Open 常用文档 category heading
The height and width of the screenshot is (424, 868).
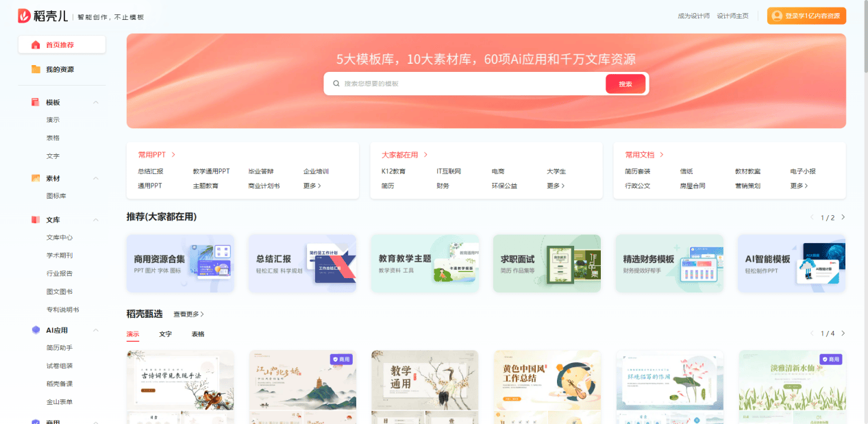[644, 155]
